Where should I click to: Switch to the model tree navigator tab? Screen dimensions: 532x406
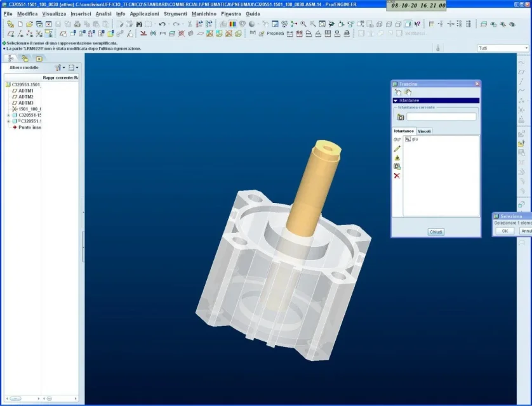(x=11, y=58)
